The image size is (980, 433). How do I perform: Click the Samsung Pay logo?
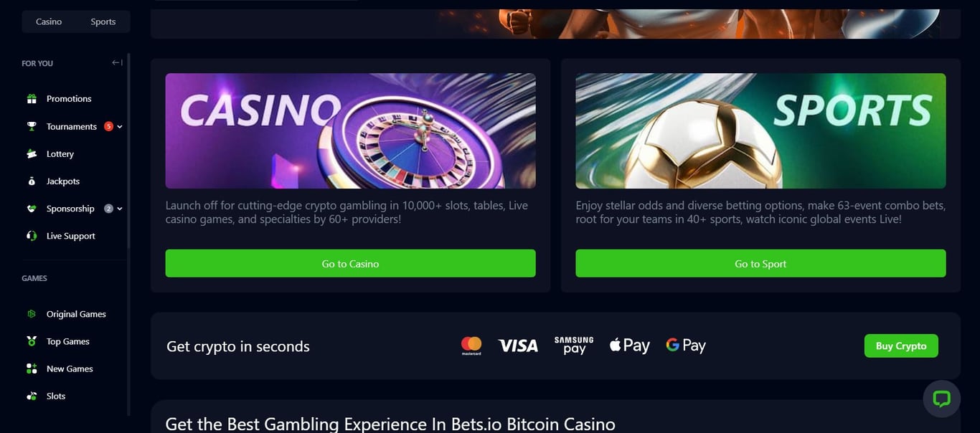[x=573, y=345]
